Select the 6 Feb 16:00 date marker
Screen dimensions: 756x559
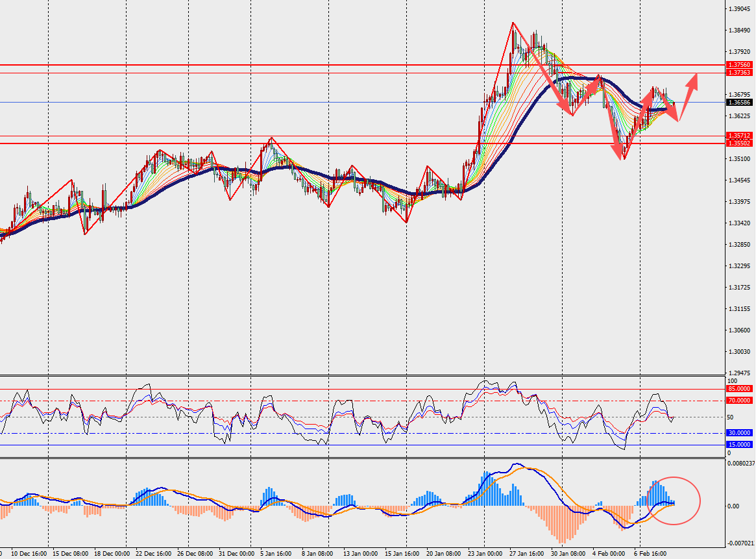[650, 554]
